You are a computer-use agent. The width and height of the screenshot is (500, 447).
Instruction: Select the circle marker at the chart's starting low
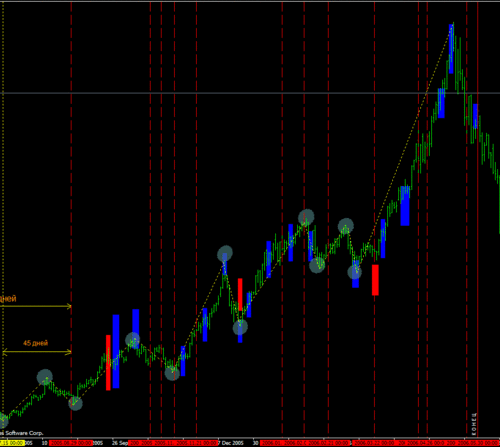coord(3,420)
